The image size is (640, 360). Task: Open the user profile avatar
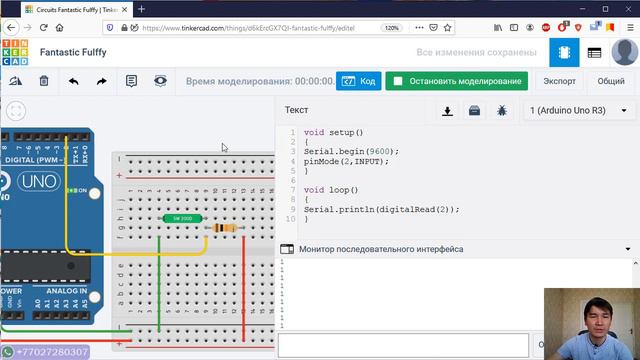tap(625, 52)
